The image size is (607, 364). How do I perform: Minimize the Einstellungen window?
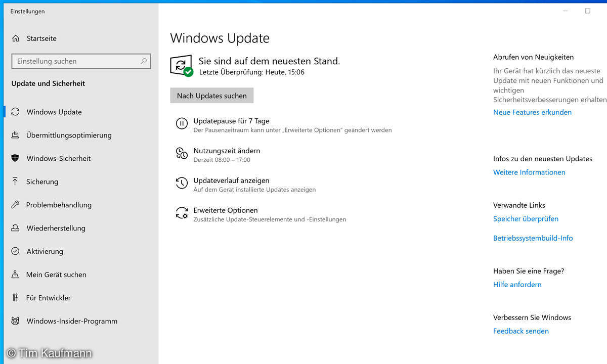565,11
